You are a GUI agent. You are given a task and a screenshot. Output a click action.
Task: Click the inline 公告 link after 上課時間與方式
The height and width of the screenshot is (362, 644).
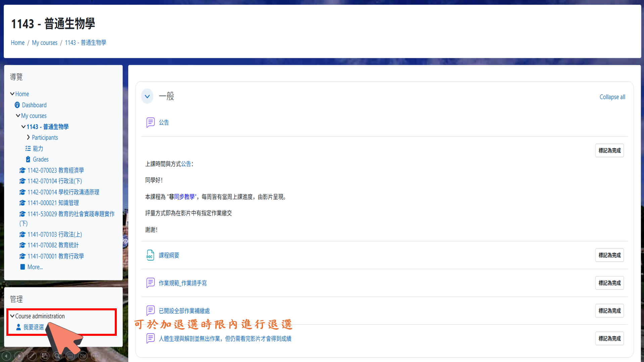[x=186, y=164]
